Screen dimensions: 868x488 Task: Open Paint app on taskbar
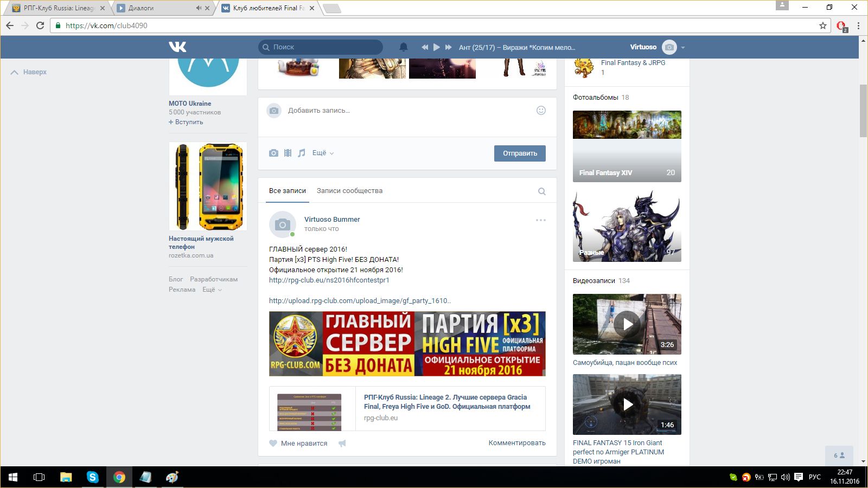tap(172, 477)
